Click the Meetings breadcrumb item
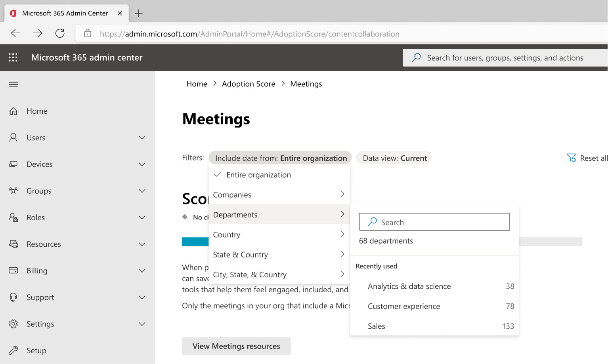608x364 pixels. 306,84
